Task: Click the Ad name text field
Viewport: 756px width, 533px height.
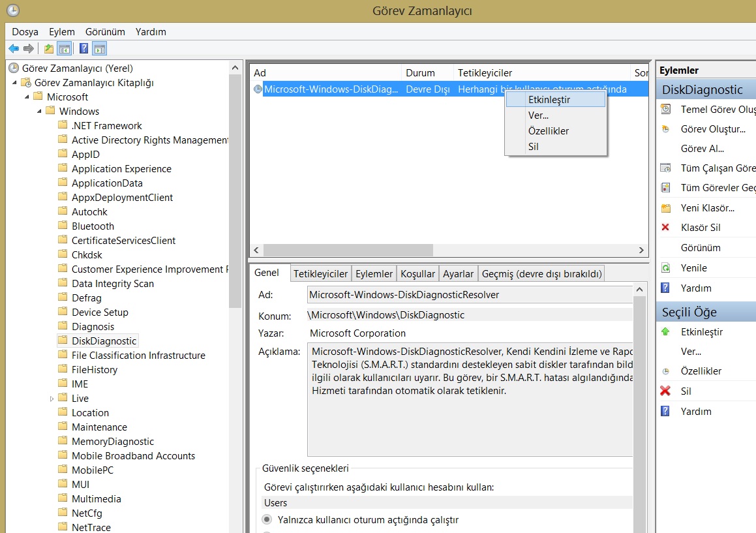Action: pos(470,295)
